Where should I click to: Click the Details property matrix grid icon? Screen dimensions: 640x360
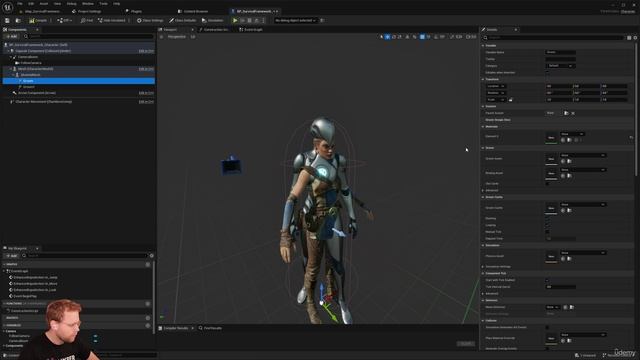[x=629, y=38]
